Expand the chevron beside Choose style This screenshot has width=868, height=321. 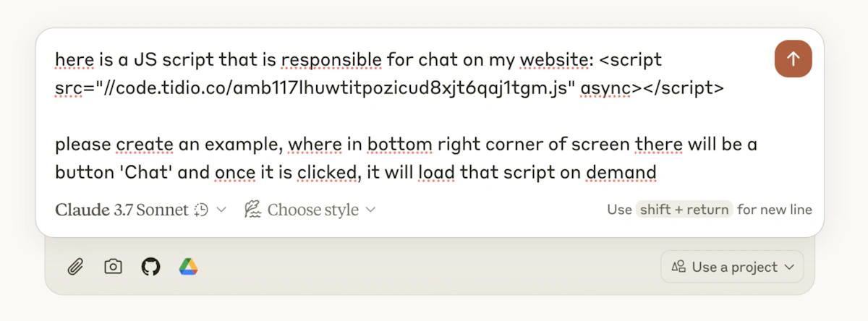pyautogui.click(x=370, y=210)
